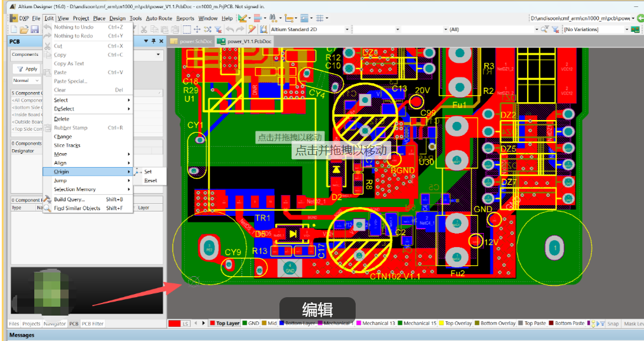Click the Open folder toolbar icon
This screenshot has height=341, width=644.
pos(24,29)
